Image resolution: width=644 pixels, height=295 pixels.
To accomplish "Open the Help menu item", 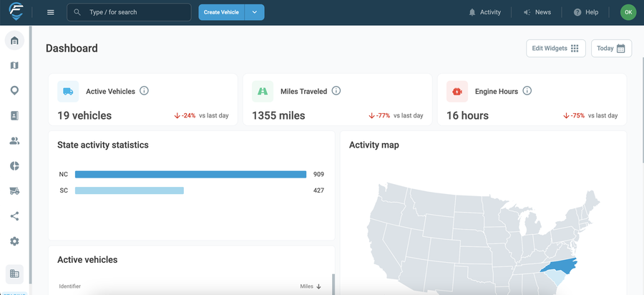I will 586,12.
